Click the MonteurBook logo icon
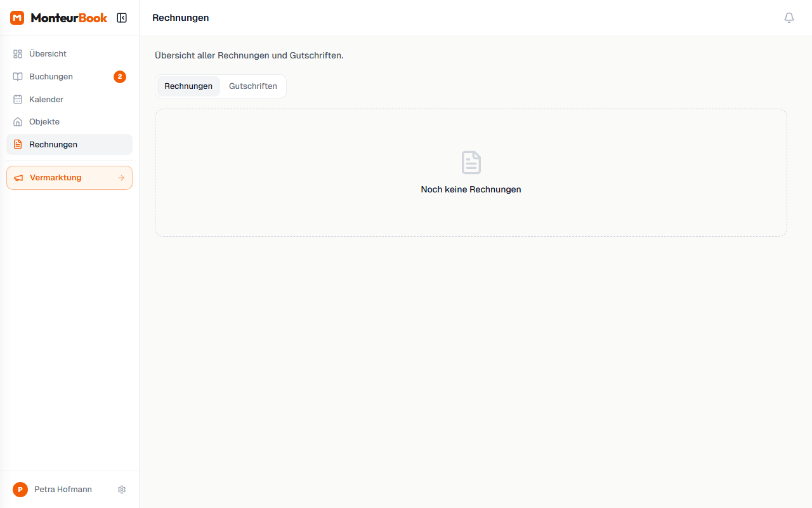Screen dimensions: 812x508 coord(17,18)
